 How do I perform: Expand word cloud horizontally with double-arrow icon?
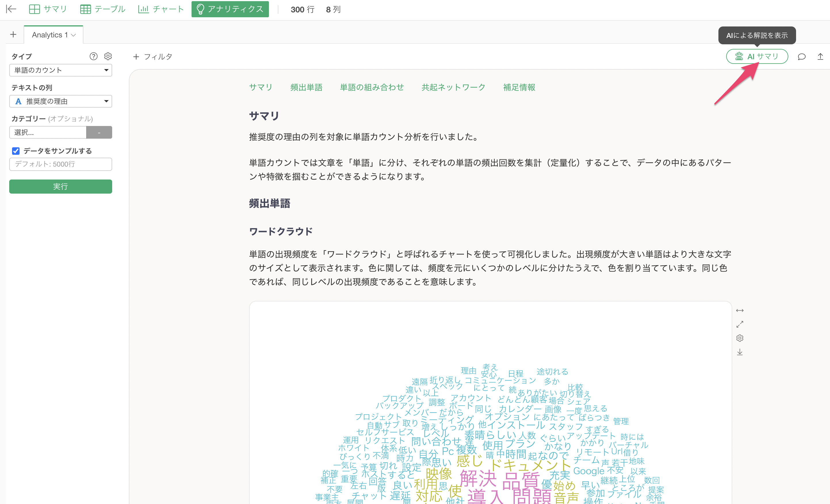[740, 310]
